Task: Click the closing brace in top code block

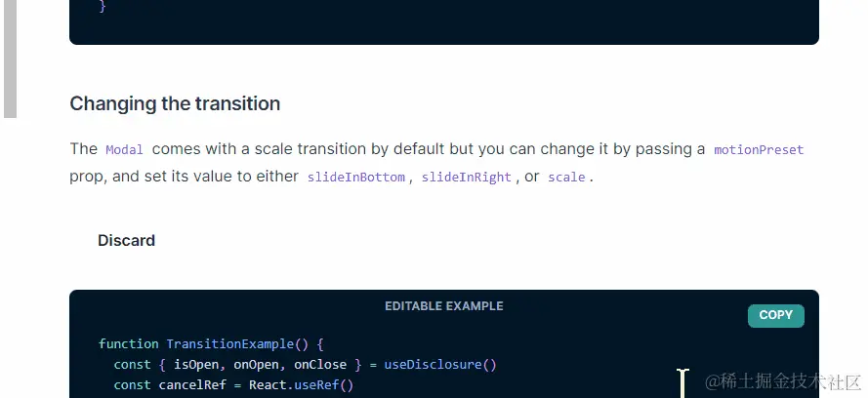Action: click(102, 7)
